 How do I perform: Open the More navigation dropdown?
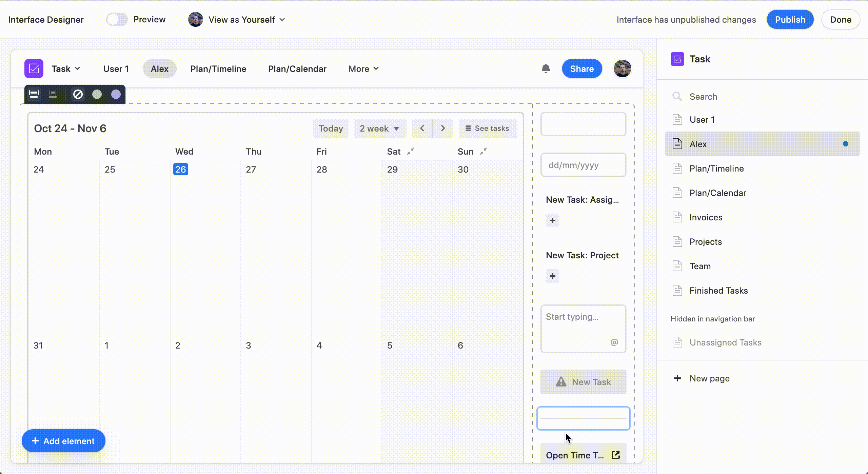click(363, 69)
